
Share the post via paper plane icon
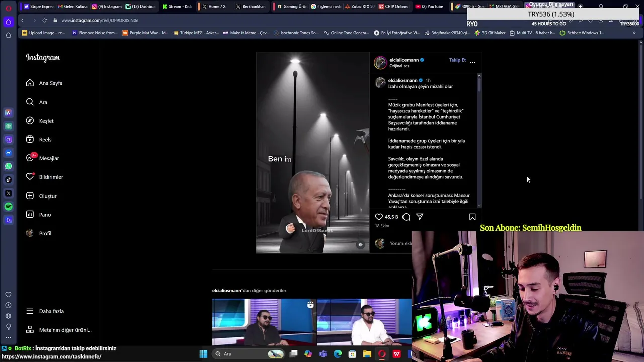[420, 217]
